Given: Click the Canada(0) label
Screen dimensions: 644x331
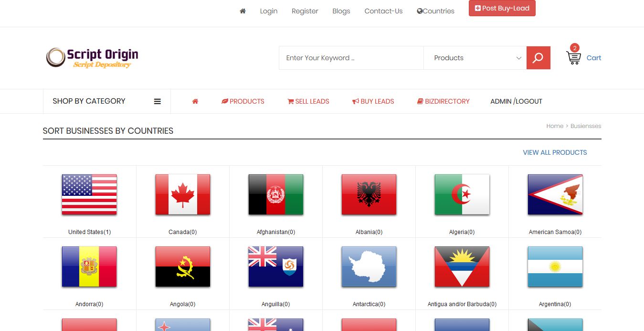Looking at the screenshot, I should click(x=183, y=232).
